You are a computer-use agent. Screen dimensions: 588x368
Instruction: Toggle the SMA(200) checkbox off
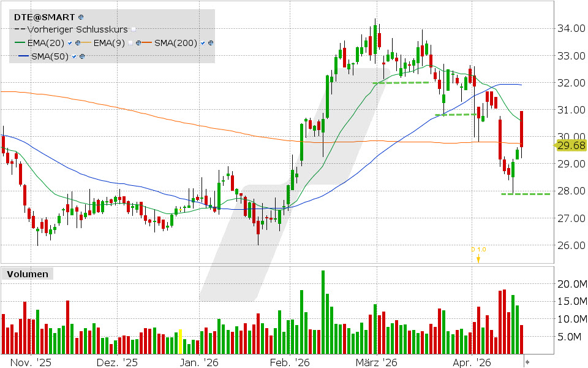pyautogui.click(x=202, y=43)
